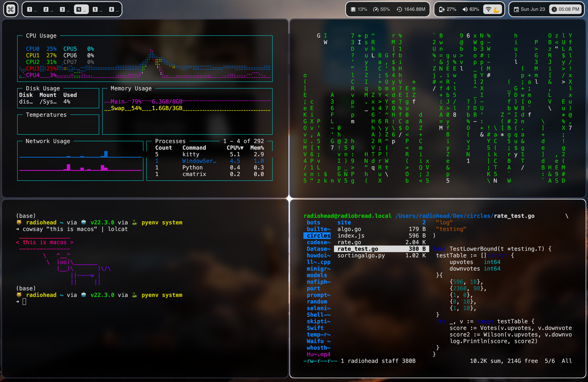588x382 pixels.
Task: Click the snake pyenv icon in the latest prompt
Action: (x=135, y=295)
